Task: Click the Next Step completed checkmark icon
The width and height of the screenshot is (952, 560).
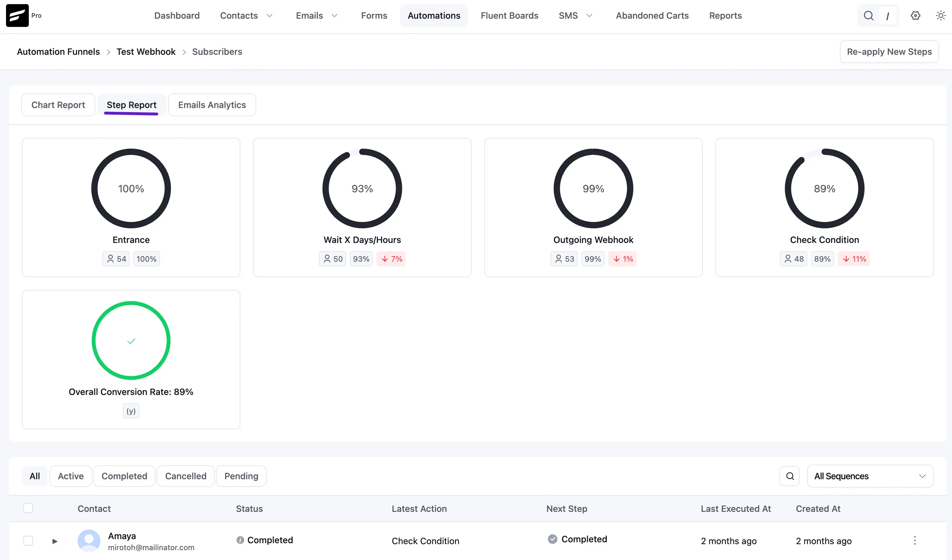Action: point(552,539)
